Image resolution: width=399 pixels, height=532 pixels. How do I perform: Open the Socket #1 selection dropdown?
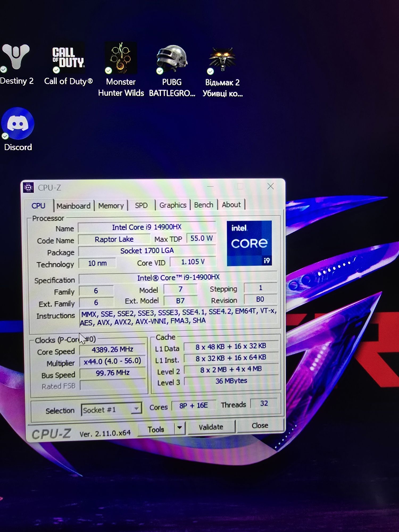point(111,410)
